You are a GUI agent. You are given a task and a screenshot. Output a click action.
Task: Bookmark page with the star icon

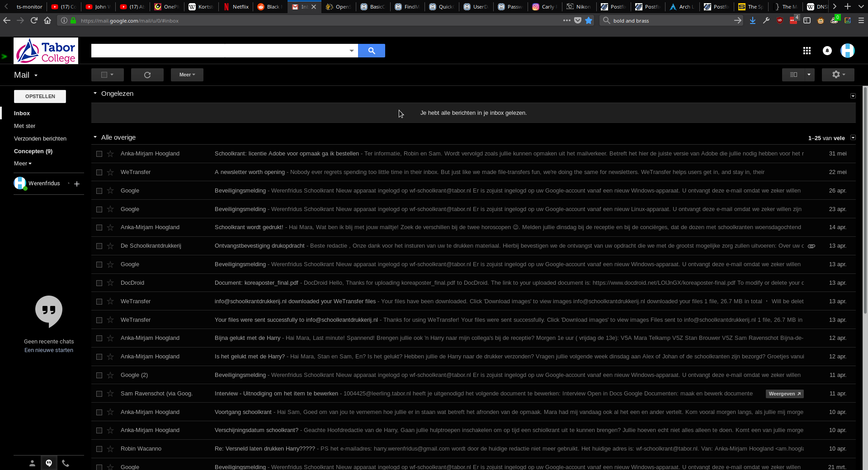click(589, 20)
